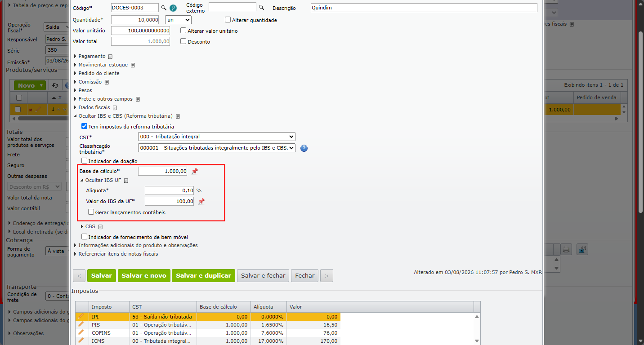The width and height of the screenshot is (644, 345).
Task: Open product details teal round icon next to Código
Action: click(173, 8)
